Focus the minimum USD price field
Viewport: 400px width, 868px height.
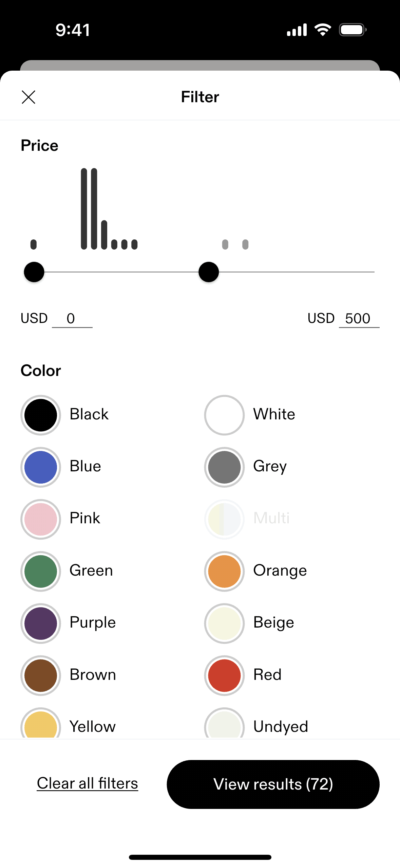coord(72,319)
